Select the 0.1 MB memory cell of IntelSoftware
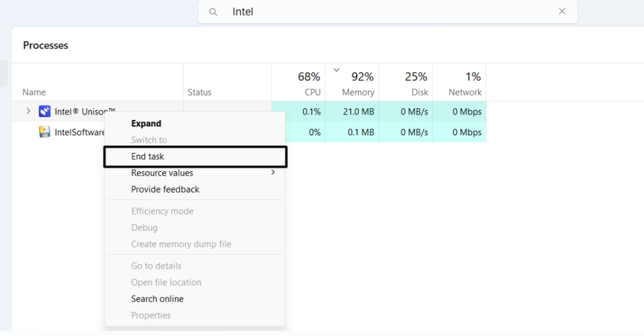 coord(360,132)
